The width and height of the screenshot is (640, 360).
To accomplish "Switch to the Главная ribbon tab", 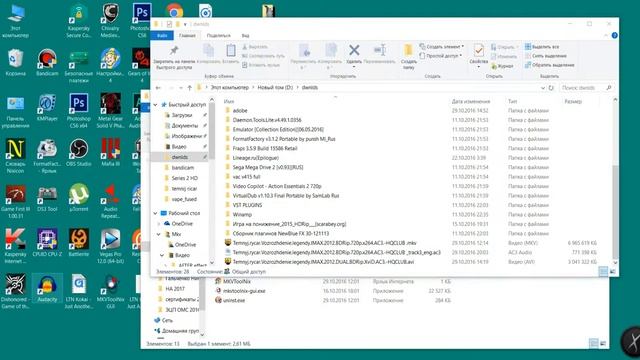I will click(187, 36).
